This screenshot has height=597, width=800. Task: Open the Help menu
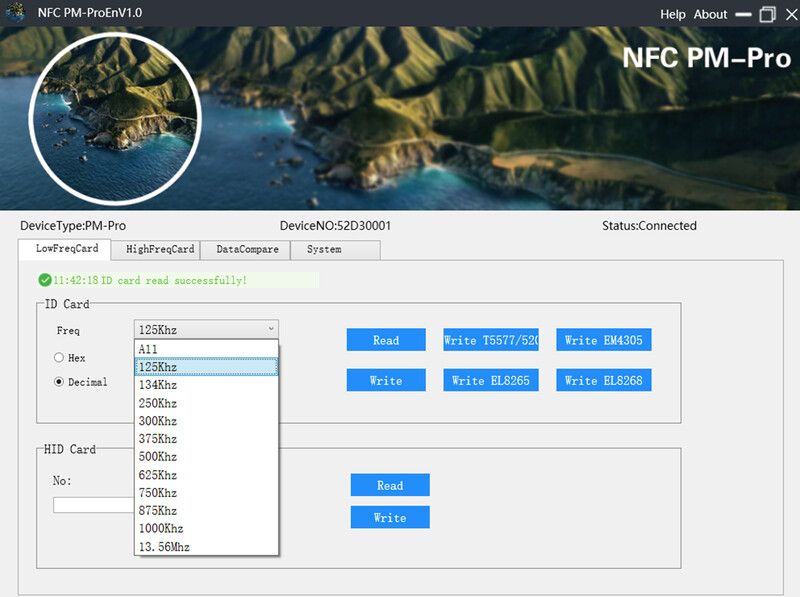click(673, 14)
